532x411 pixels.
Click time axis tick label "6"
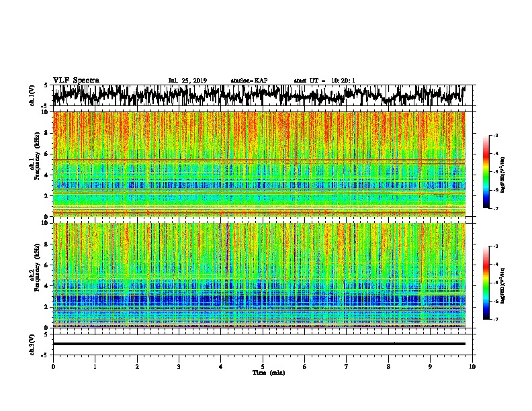point(304,367)
